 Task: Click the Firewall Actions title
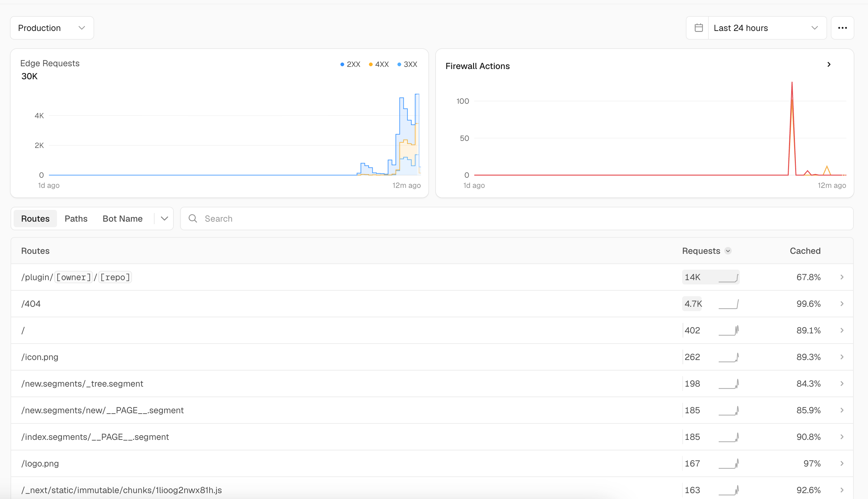[477, 66]
